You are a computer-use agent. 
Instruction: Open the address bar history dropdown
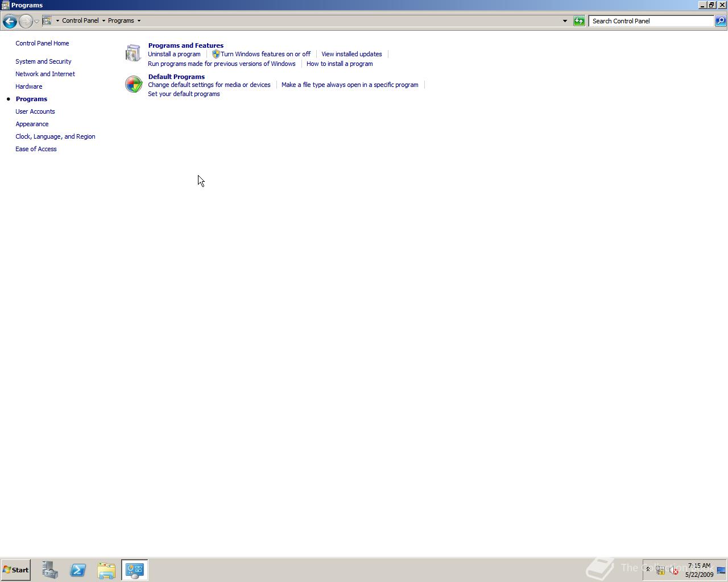coord(565,21)
